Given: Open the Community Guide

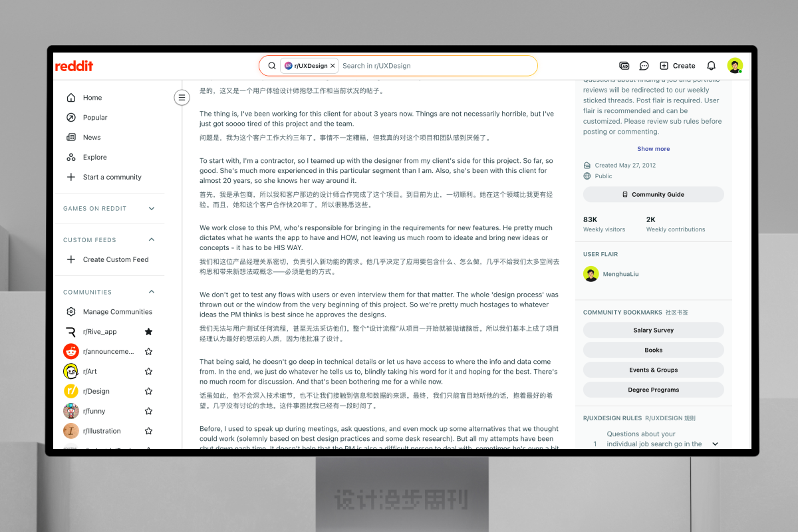Looking at the screenshot, I should click(654, 195).
